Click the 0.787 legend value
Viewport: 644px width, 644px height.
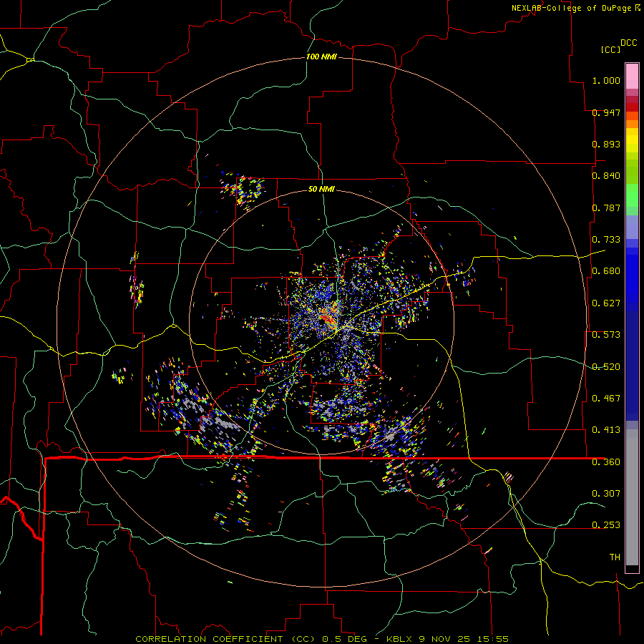click(606, 208)
